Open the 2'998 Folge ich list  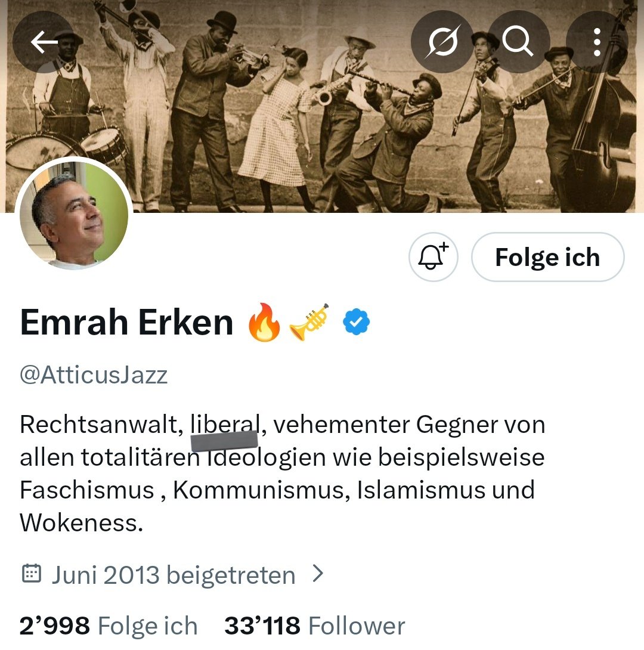[108, 626]
